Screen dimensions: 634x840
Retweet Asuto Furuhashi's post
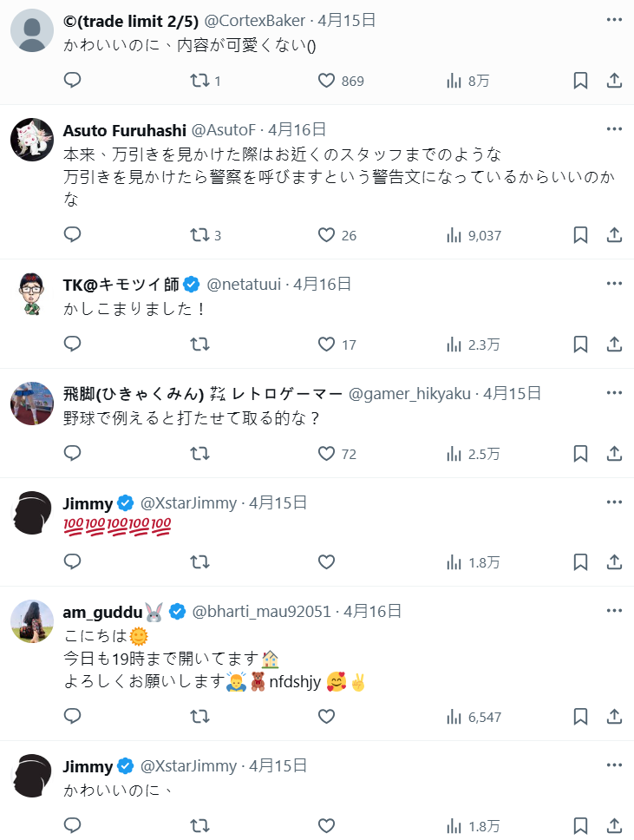(x=199, y=235)
